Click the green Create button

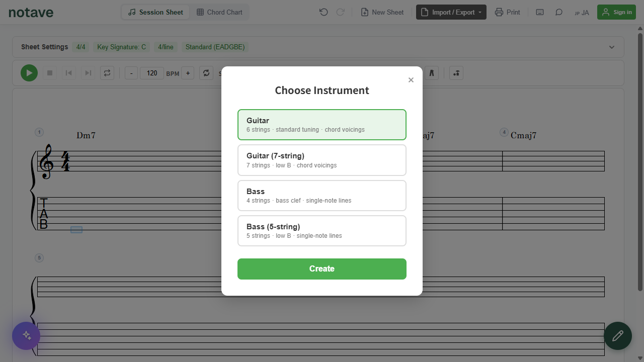(x=322, y=269)
